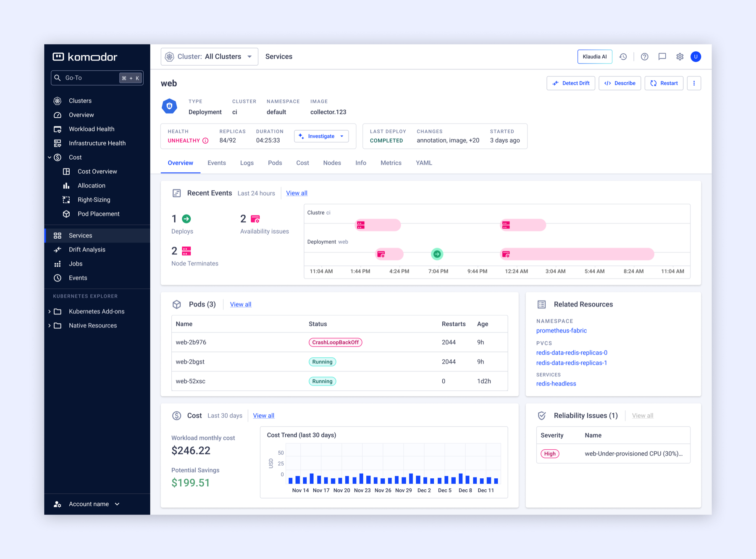Click View all next to Pods
The width and height of the screenshot is (756, 559).
point(241,304)
